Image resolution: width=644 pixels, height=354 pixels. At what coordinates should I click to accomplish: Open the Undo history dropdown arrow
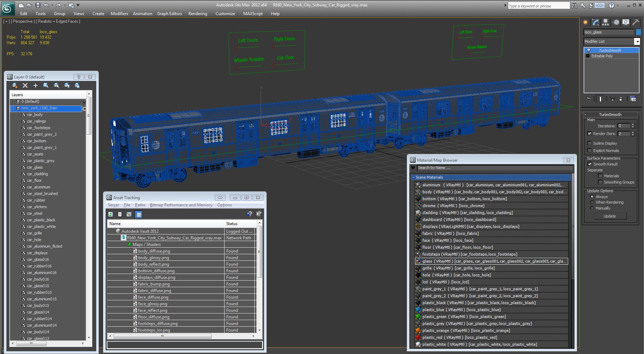[52, 5]
